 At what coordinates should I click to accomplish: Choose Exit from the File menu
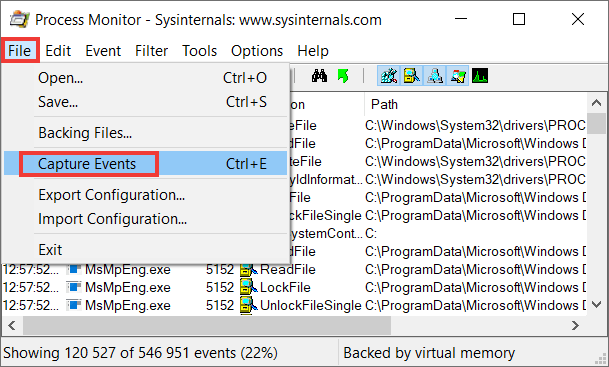146,250
